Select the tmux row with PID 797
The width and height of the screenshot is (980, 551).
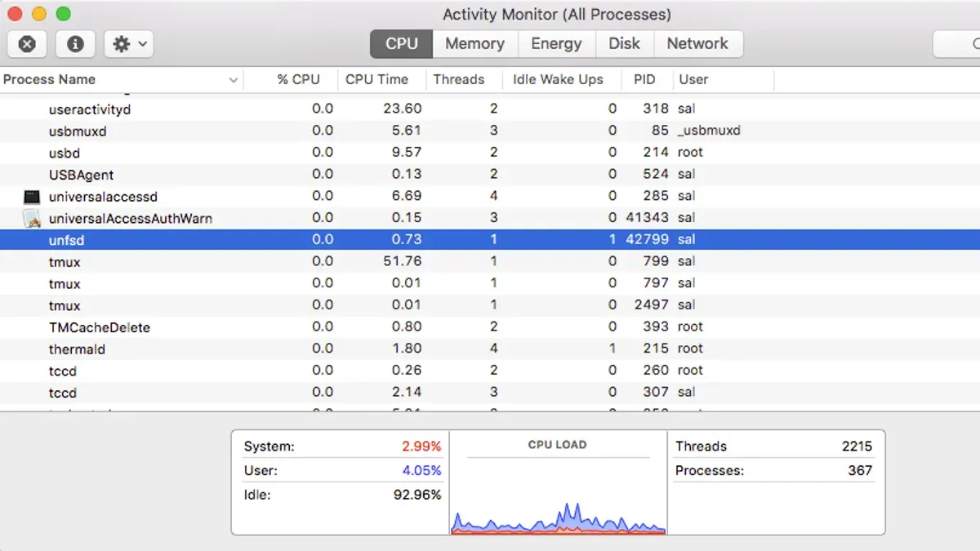pos(490,284)
